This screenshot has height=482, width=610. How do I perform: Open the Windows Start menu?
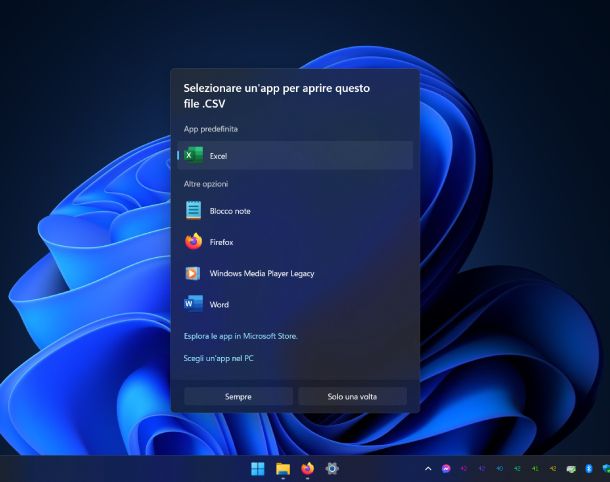pos(258,469)
